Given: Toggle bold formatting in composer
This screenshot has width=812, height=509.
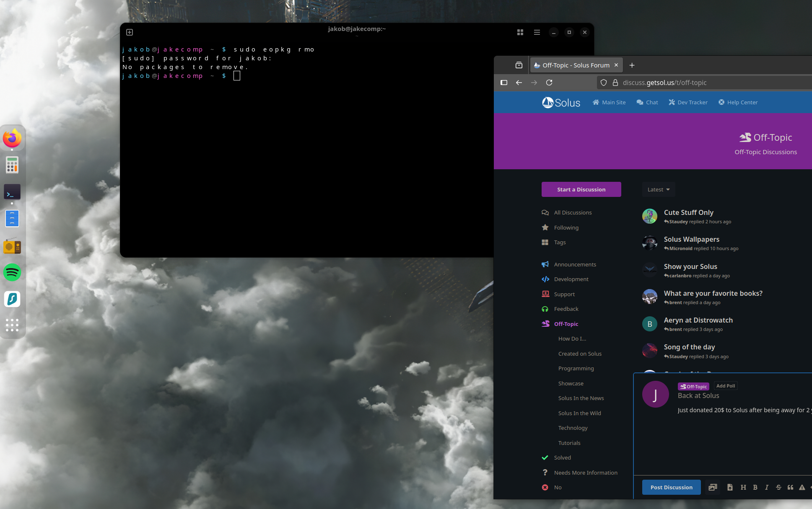Looking at the screenshot, I should tap(755, 487).
